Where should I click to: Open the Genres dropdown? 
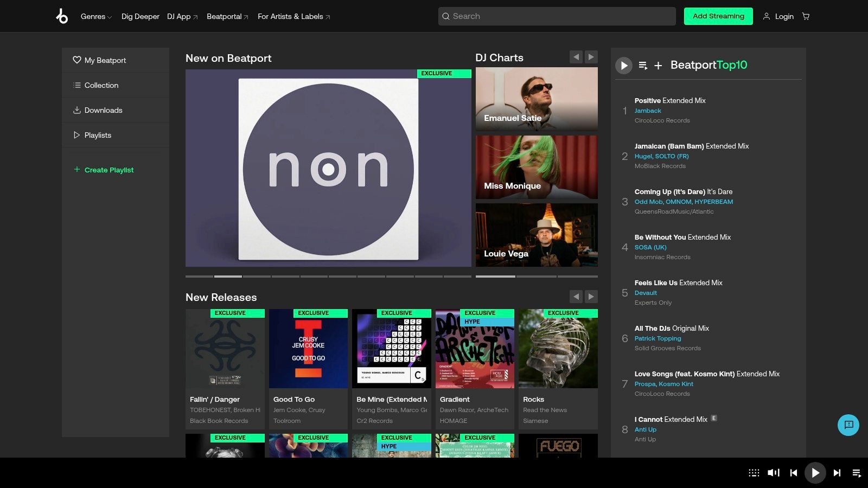[95, 16]
